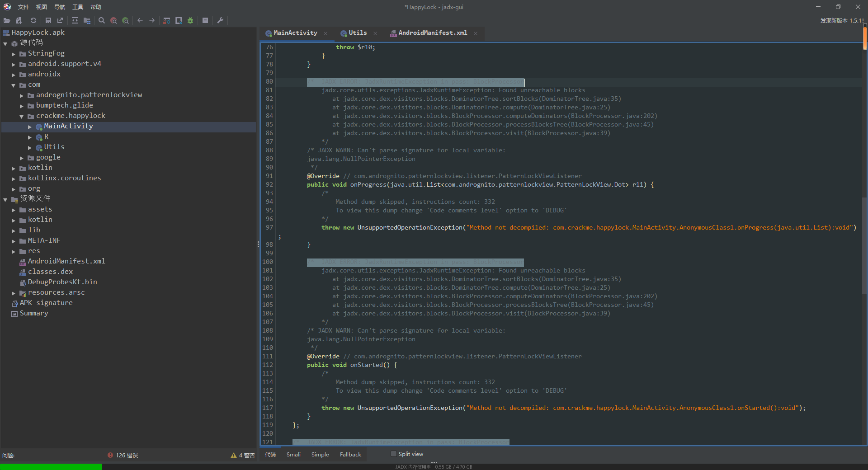868x470 pixels.
Task: Open the 视图 menu
Action: point(42,7)
